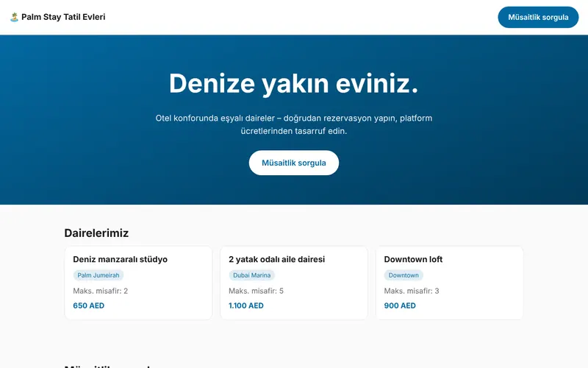Click 'Maks. misafir: 3' text
The height and width of the screenshot is (368, 588).
click(412, 291)
